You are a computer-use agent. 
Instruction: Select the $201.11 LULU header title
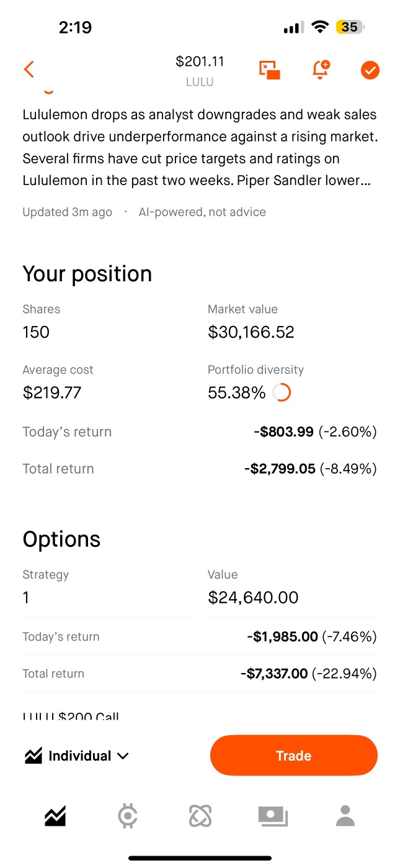click(x=200, y=71)
